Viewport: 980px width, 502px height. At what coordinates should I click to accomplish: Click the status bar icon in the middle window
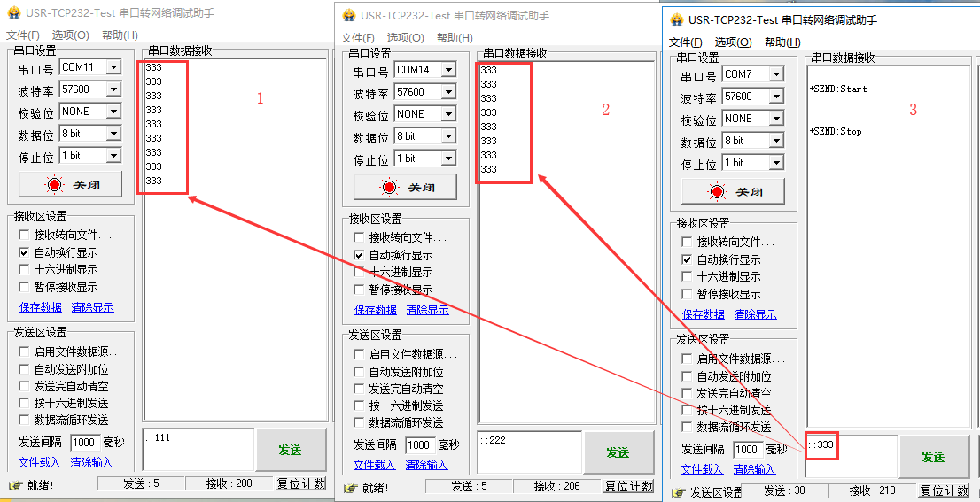[x=350, y=487]
